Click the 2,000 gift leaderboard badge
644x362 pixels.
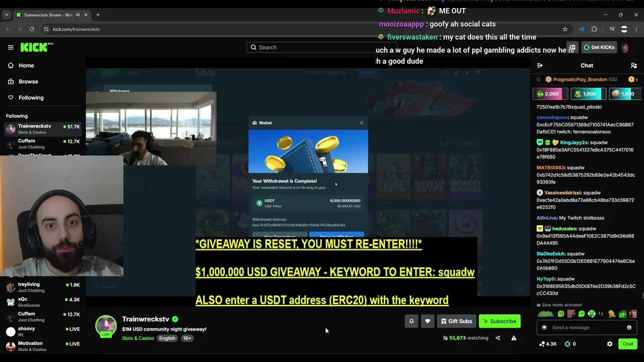click(550, 94)
